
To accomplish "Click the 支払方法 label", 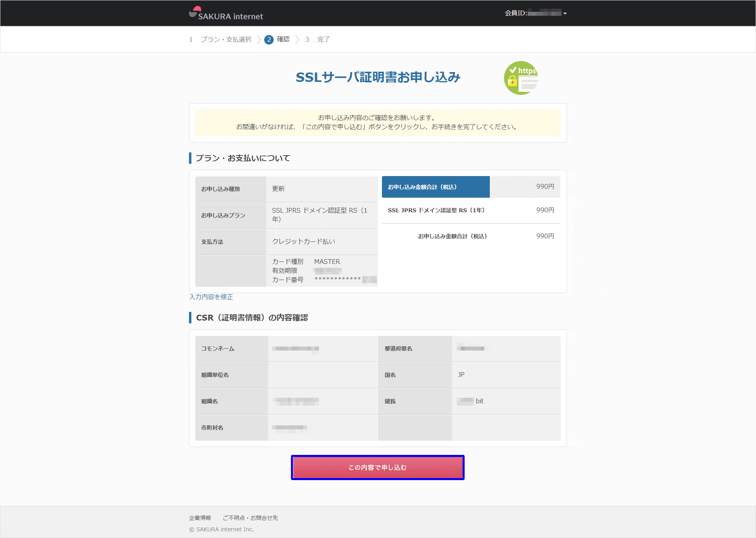I will click(212, 242).
